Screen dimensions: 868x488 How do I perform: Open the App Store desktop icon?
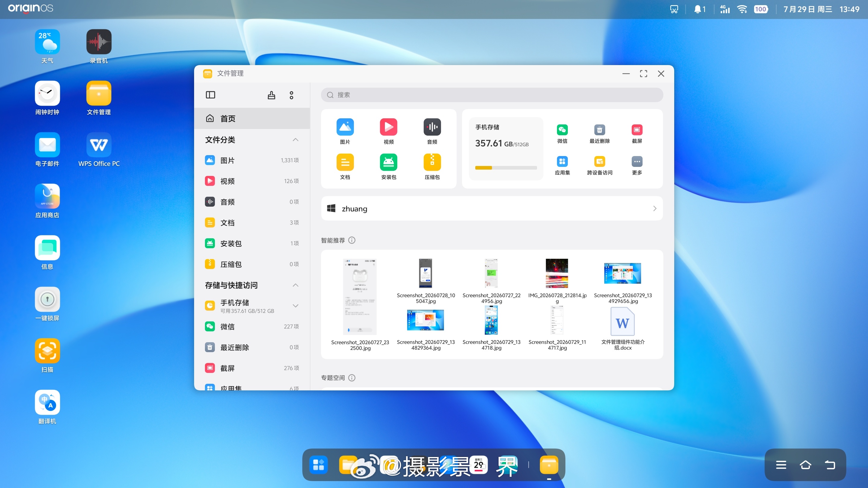click(x=47, y=201)
